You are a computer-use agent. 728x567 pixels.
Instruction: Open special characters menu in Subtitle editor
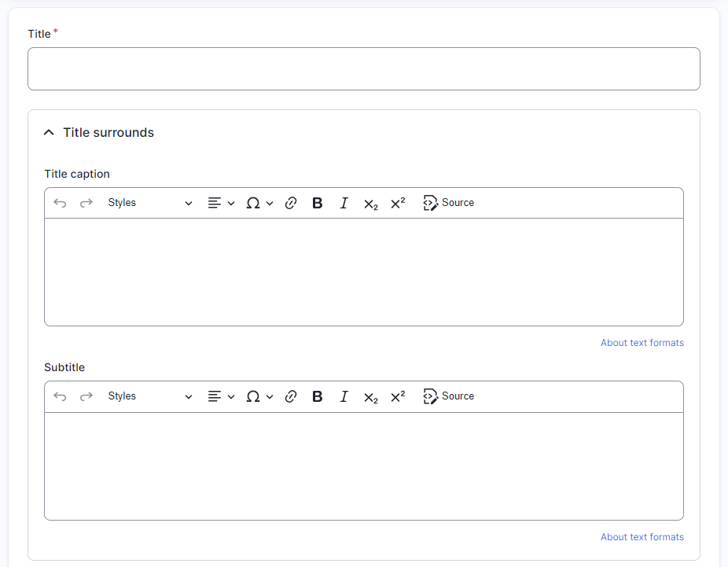pyautogui.click(x=259, y=396)
